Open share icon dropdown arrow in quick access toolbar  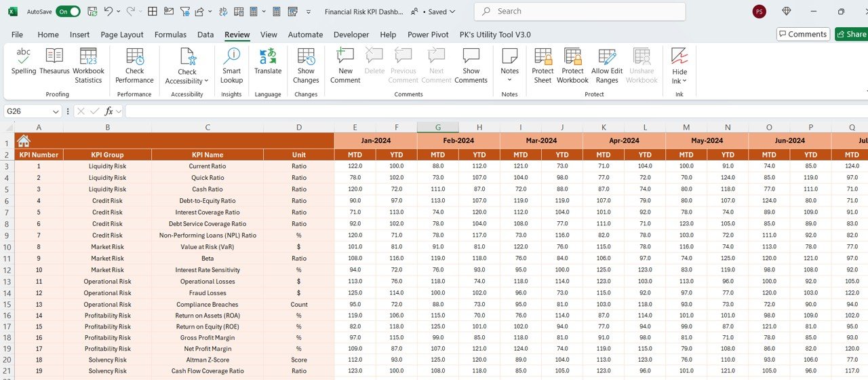click(210, 12)
